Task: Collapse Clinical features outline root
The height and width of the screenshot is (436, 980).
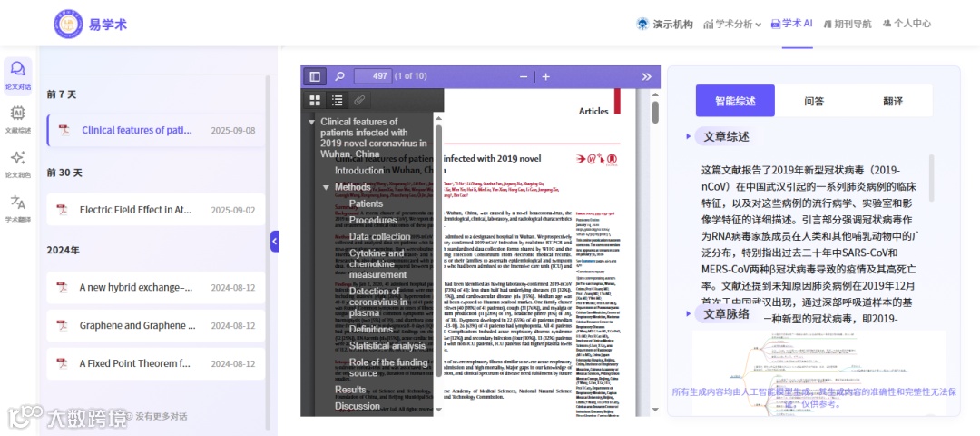Action: click(x=311, y=122)
